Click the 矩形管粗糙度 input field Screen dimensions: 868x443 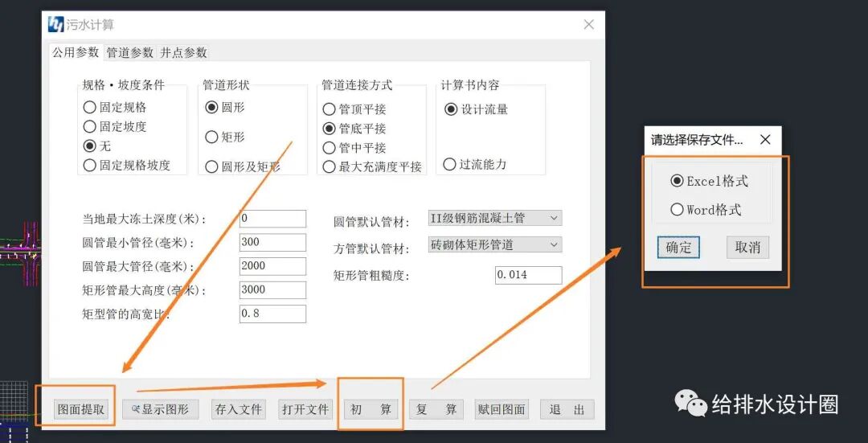click(528, 275)
